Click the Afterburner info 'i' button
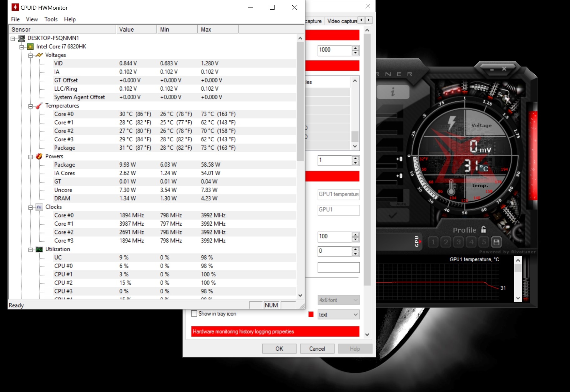570x392 pixels. coord(393,92)
